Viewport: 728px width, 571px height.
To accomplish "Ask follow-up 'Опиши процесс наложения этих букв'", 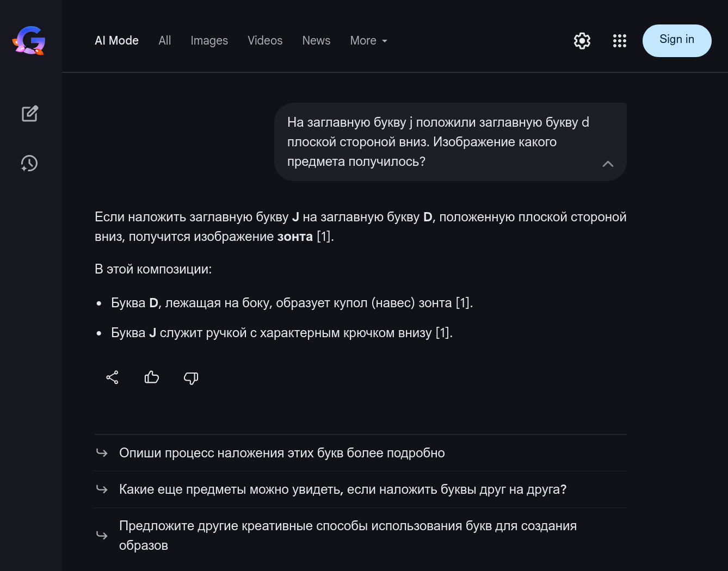I will (282, 453).
